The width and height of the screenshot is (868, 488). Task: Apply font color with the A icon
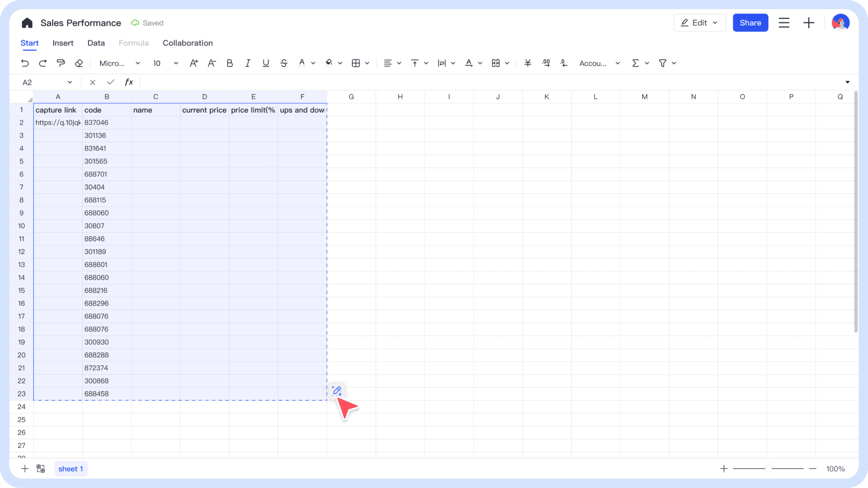(x=302, y=63)
